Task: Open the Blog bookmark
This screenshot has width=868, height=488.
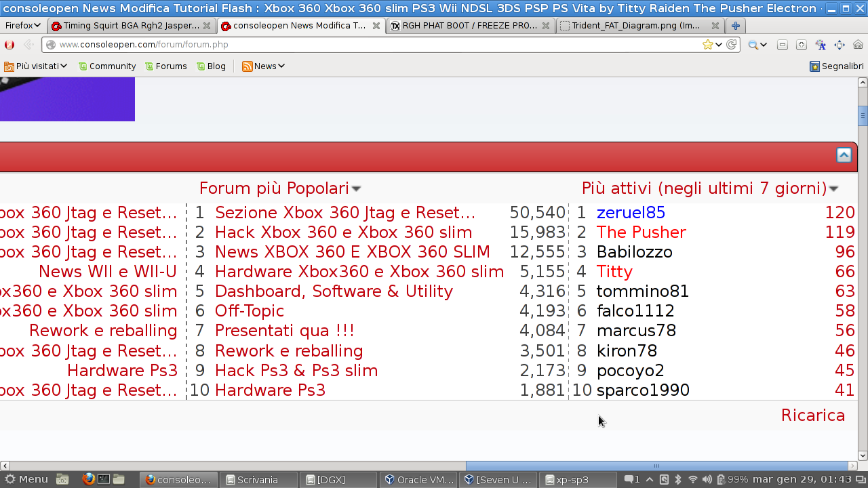Action: 211,66
